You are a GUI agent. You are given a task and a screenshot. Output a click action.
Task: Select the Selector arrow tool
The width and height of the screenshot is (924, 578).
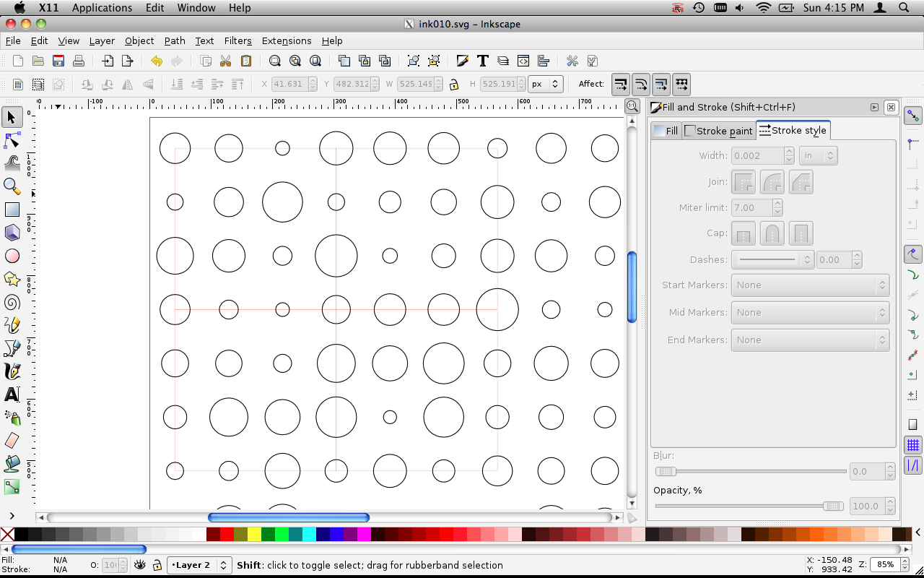point(12,117)
